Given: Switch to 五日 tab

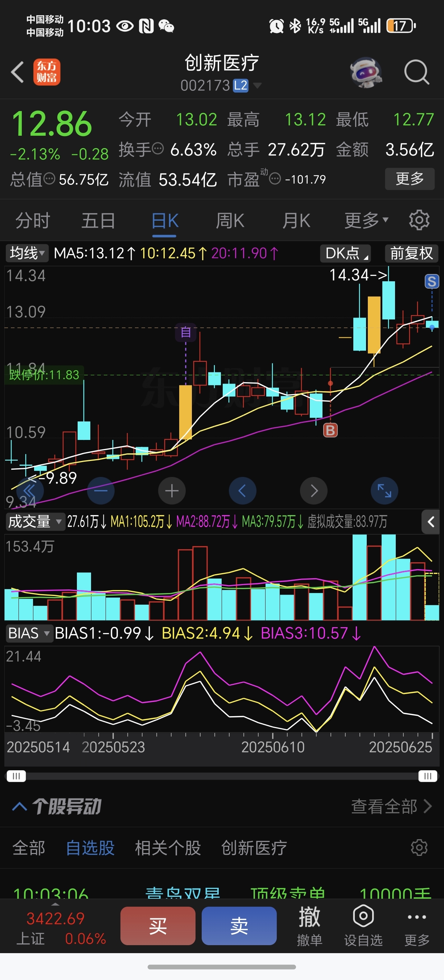Looking at the screenshot, I should pos(98,220).
